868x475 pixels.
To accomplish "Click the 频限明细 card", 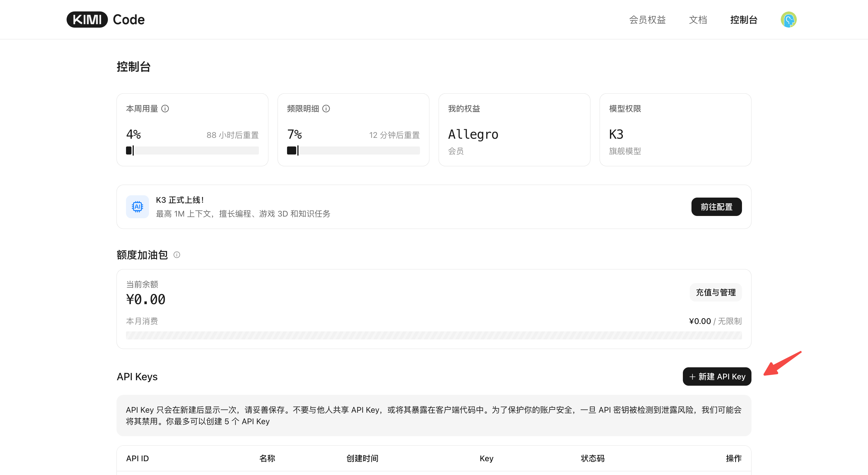I will click(353, 130).
